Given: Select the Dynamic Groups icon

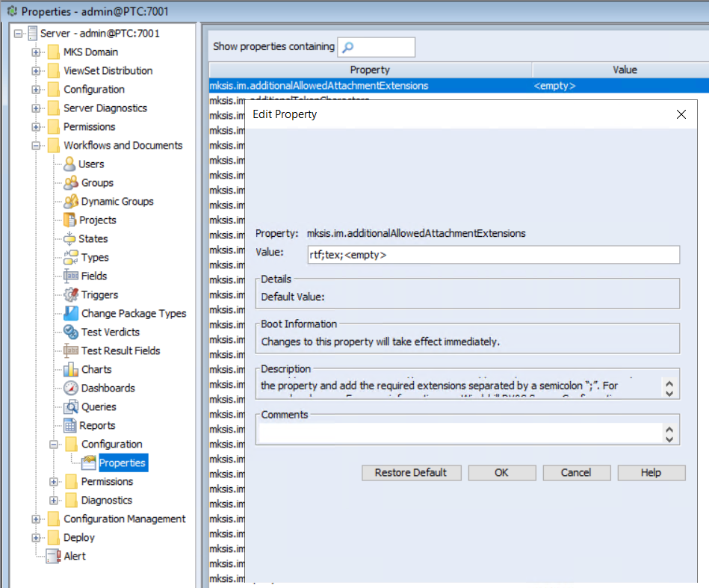Looking at the screenshot, I should click(71, 202).
